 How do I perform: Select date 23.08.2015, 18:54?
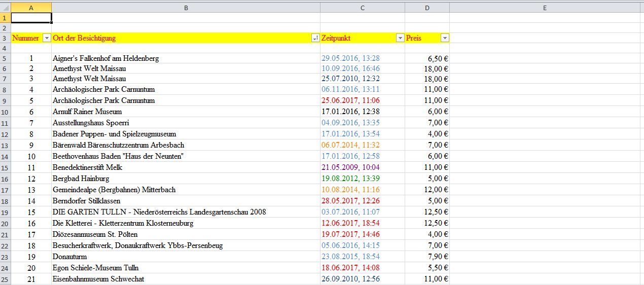point(363,257)
